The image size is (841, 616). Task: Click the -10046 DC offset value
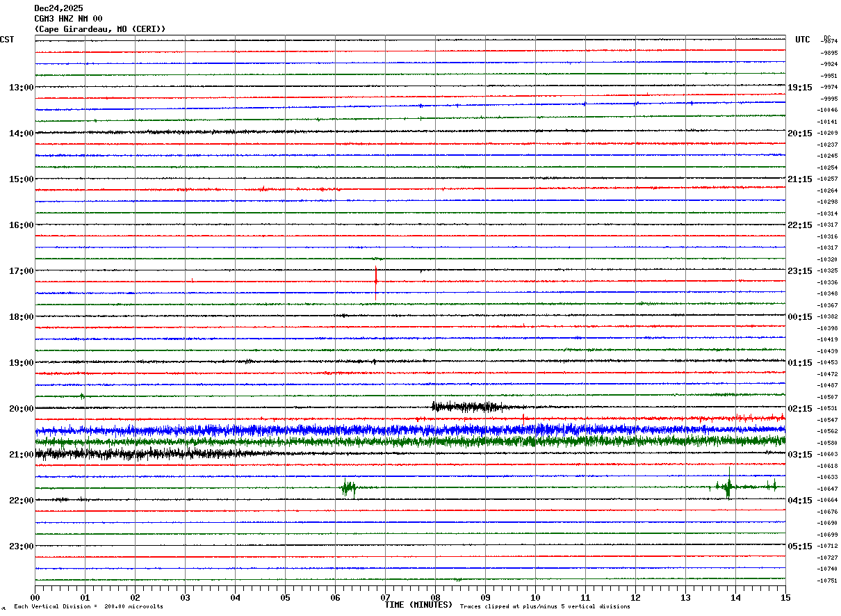(828, 110)
